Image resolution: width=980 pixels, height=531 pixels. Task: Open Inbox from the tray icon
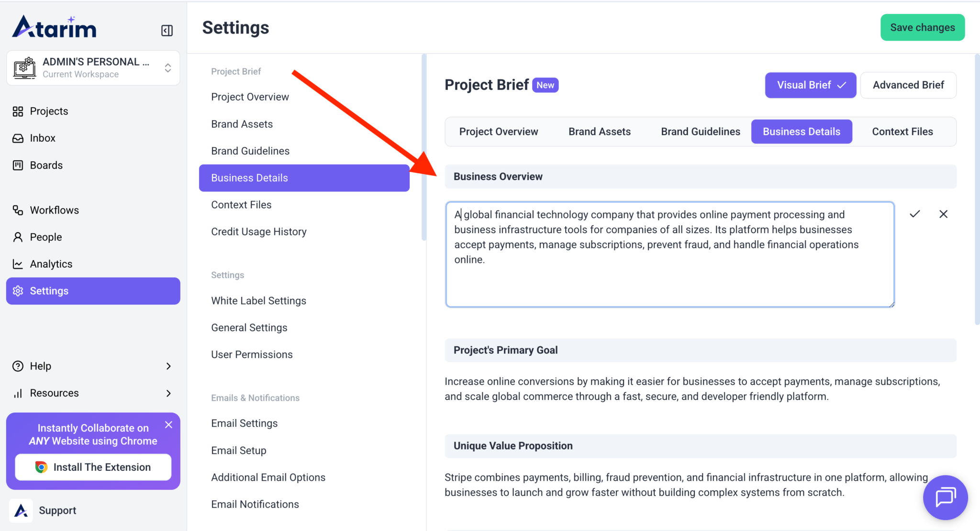point(18,138)
